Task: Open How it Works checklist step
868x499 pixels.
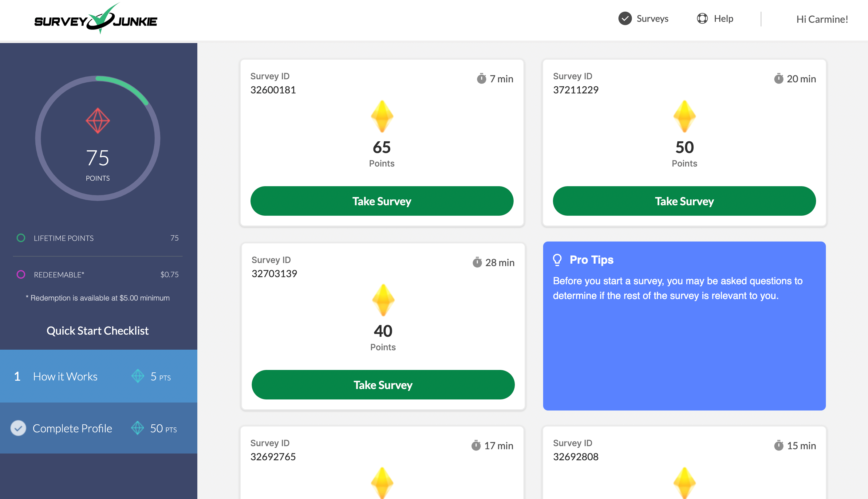Action: [99, 376]
